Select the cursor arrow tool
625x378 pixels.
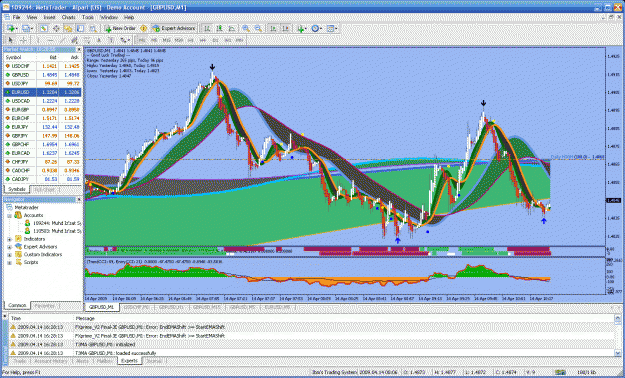[x=10, y=40]
